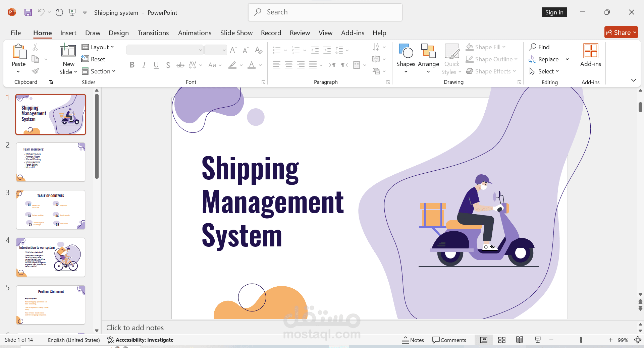This screenshot has height=348, width=644.
Task: Open the Arrange icon
Action: 428,51
